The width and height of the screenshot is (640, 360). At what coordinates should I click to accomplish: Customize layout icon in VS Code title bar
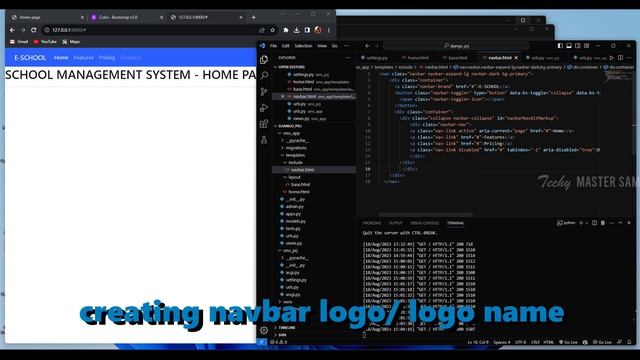point(587,46)
